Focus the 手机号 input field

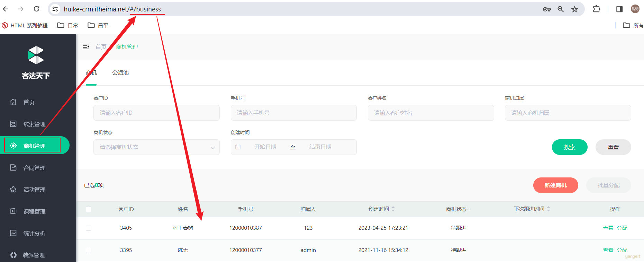pyautogui.click(x=294, y=113)
